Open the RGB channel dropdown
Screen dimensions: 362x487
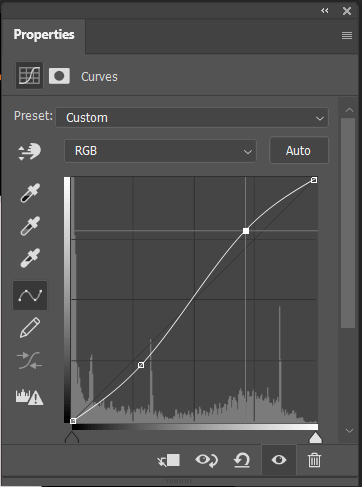[x=160, y=151]
